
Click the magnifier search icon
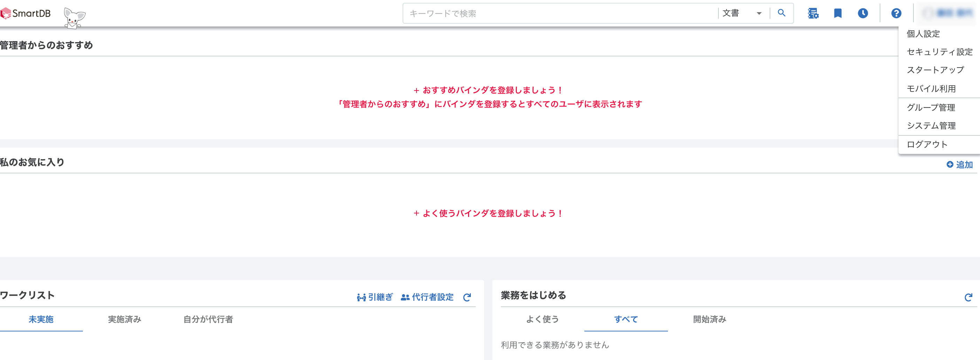point(781,13)
